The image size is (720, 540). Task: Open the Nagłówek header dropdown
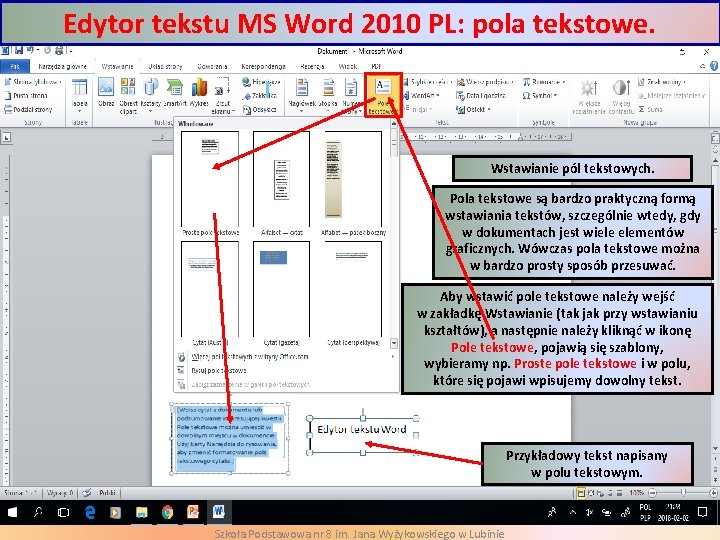[302, 96]
